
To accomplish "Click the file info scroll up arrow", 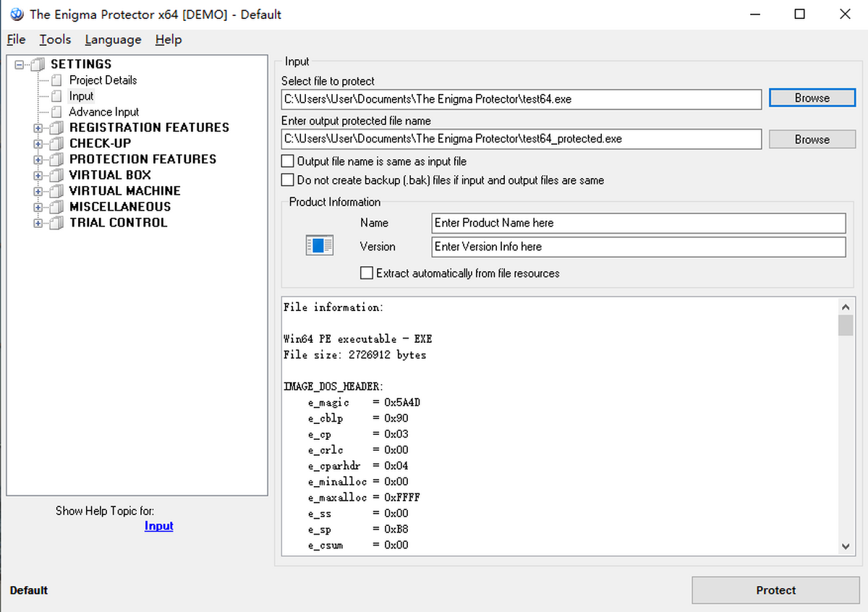I will pos(846,307).
